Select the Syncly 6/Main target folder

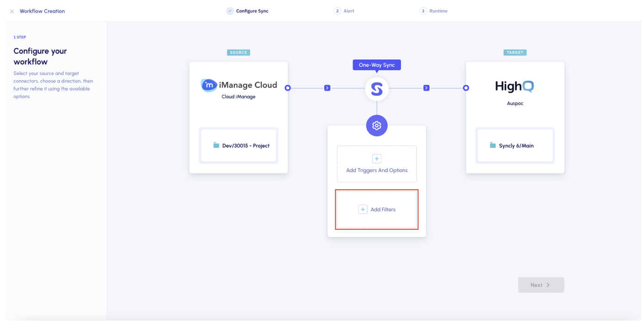click(515, 146)
